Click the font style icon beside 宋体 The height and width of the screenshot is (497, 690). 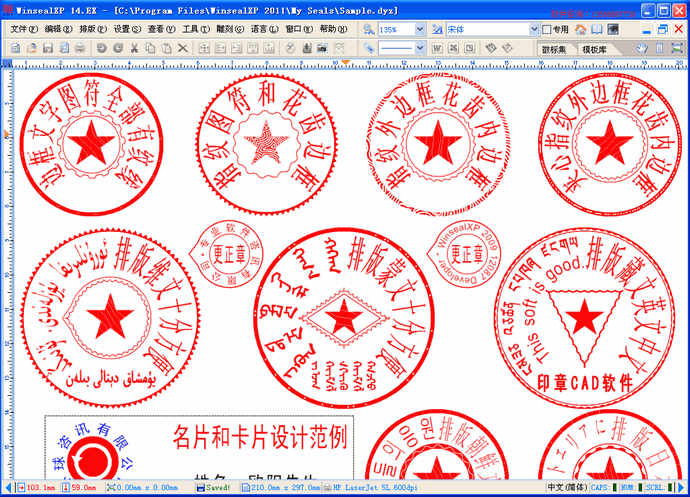point(437,29)
